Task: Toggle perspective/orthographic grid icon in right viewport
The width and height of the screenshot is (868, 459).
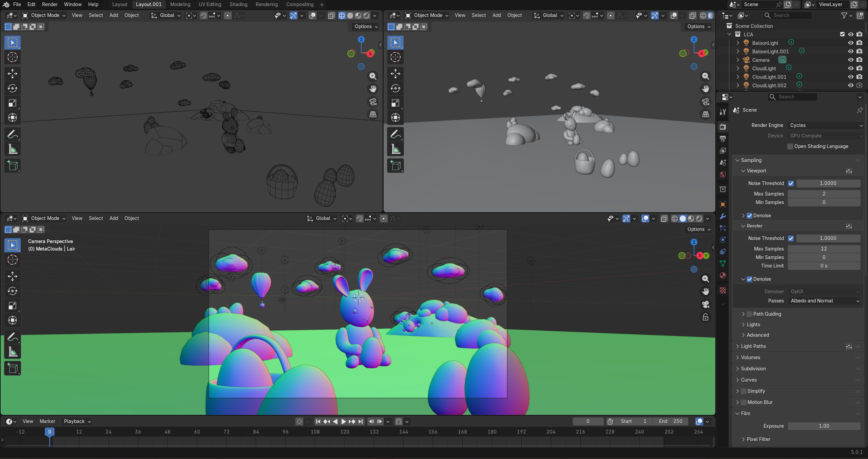Action: (x=706, y=114)
